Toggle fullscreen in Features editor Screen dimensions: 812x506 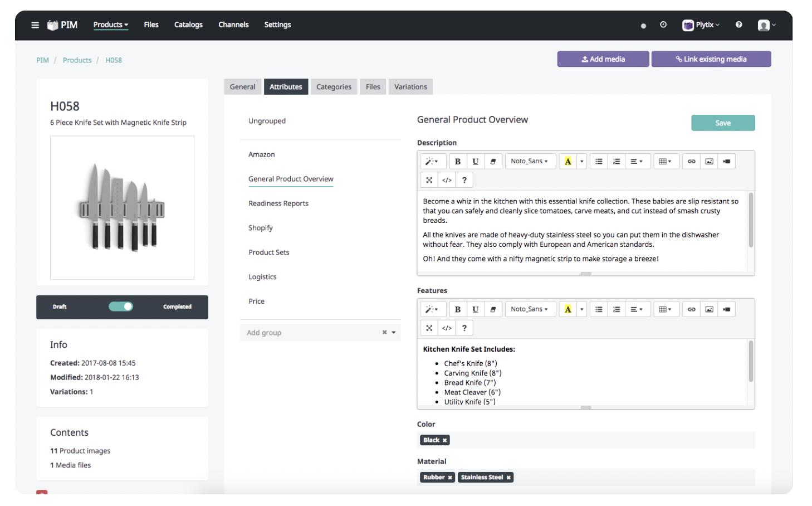[429, 328]
